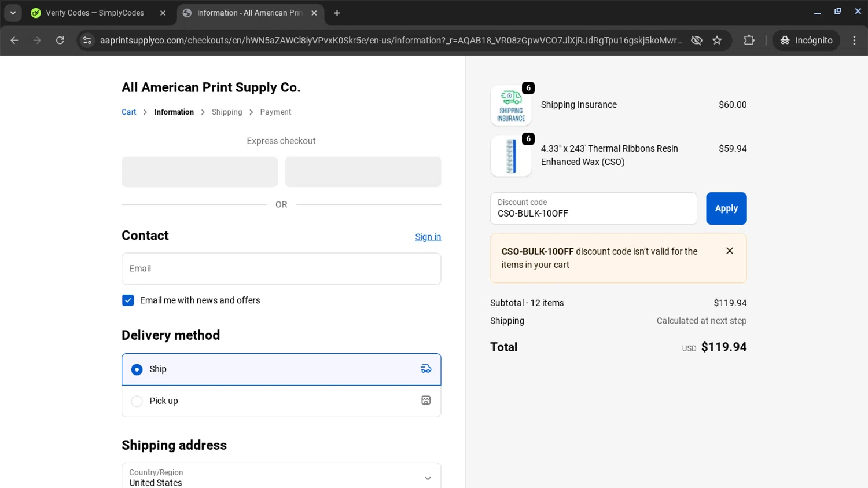Click the All American Print Supply Co. title
Viewport: 868px width, 488px height.
coord(211,87)
